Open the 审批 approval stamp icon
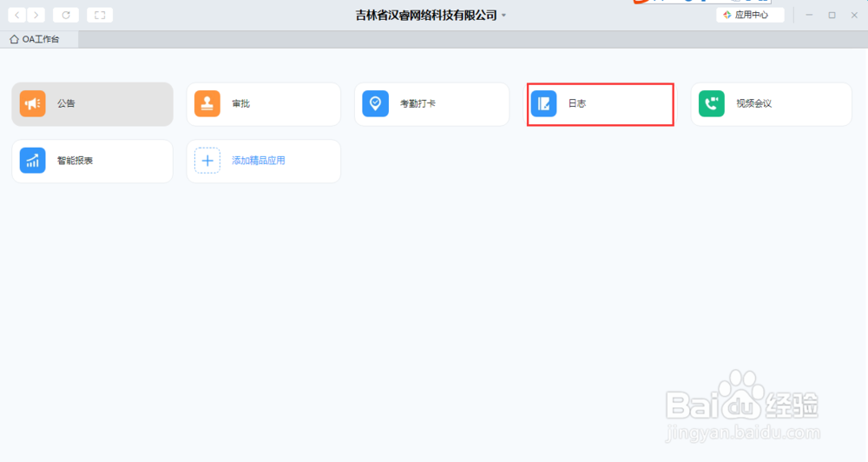Viewport: 868px width, 462px height. coord(207,103)
